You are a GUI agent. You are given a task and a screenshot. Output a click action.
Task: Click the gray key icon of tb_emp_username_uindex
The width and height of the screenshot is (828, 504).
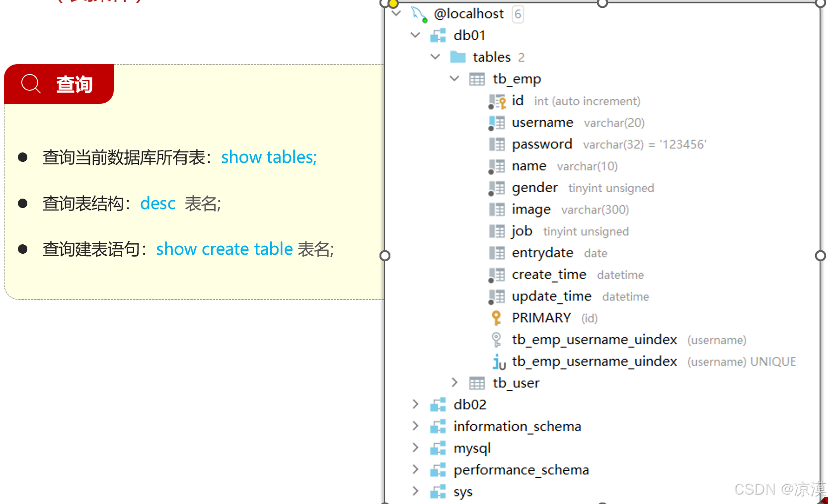495,339
